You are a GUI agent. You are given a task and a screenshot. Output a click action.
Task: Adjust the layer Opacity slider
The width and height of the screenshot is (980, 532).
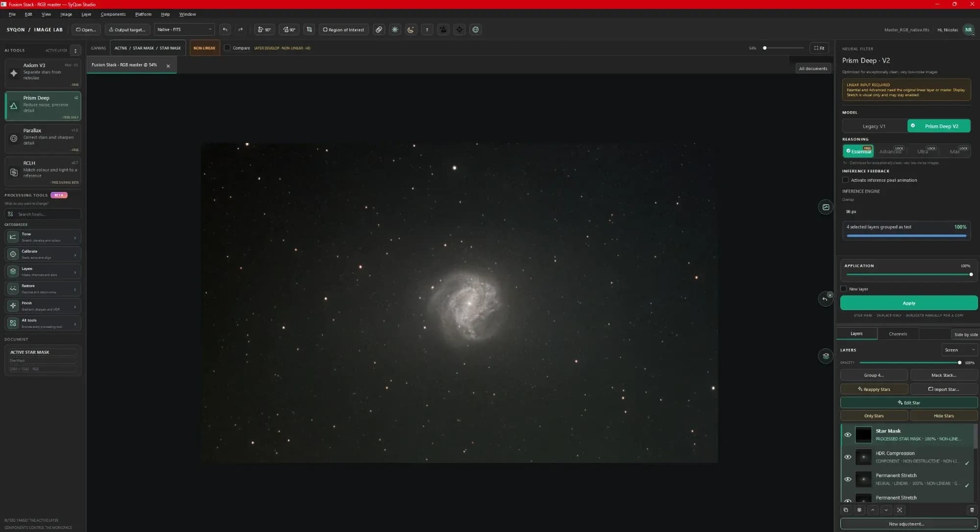point(909,363)
